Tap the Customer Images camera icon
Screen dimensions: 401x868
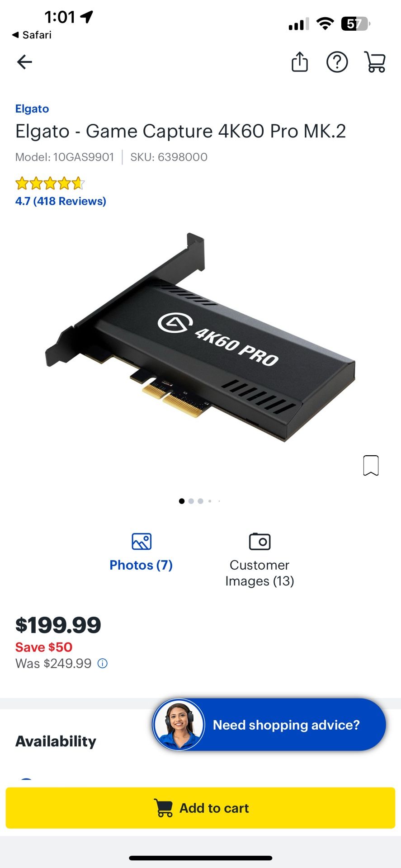click(259, 541)
